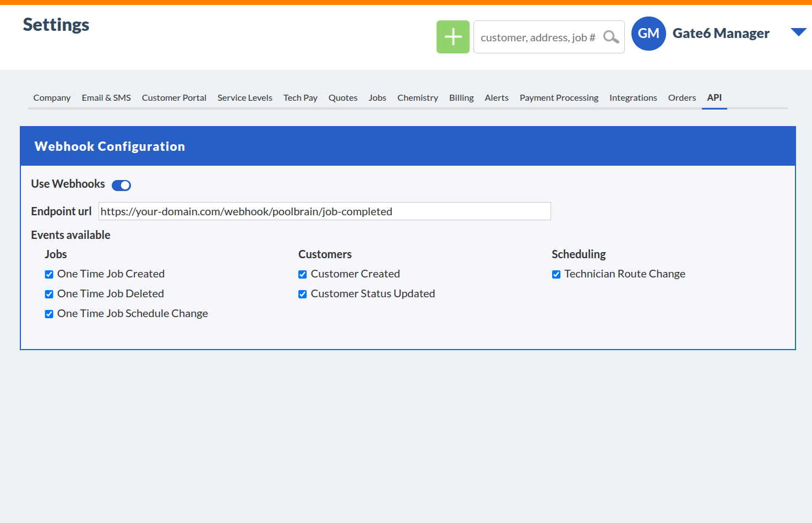Screen dimensions: 812x523
Task: Uncheck Customer Created event
Action: (302, 274)
